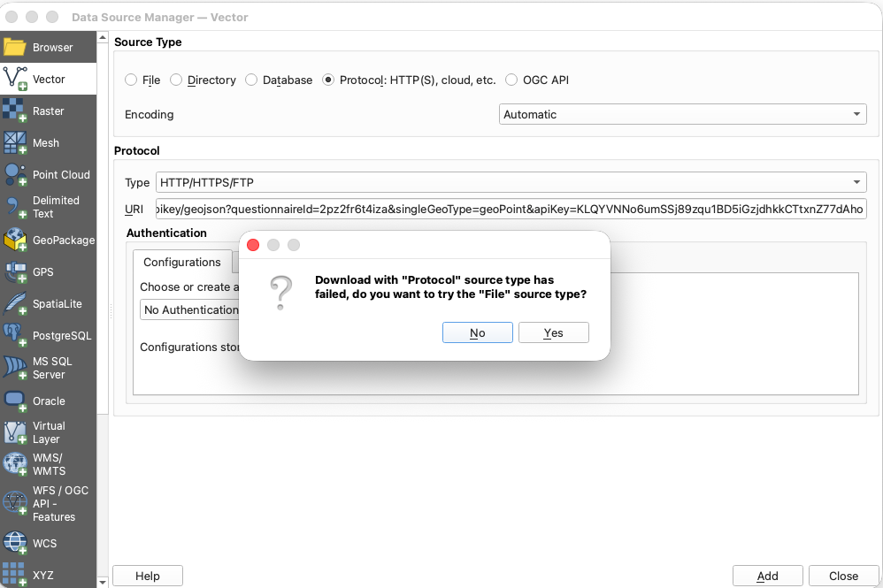This screenshot has width=883, height=588.
Task: Choose the Protocol HTTP(S) cloud radio
Action: [x=327, y=80]
